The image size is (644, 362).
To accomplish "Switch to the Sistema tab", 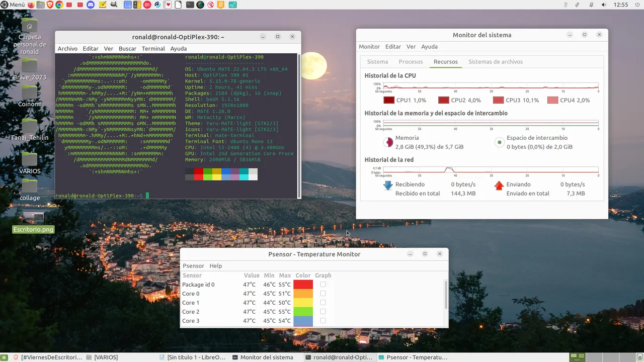I will pyautogui.click(x=377, y=62).
